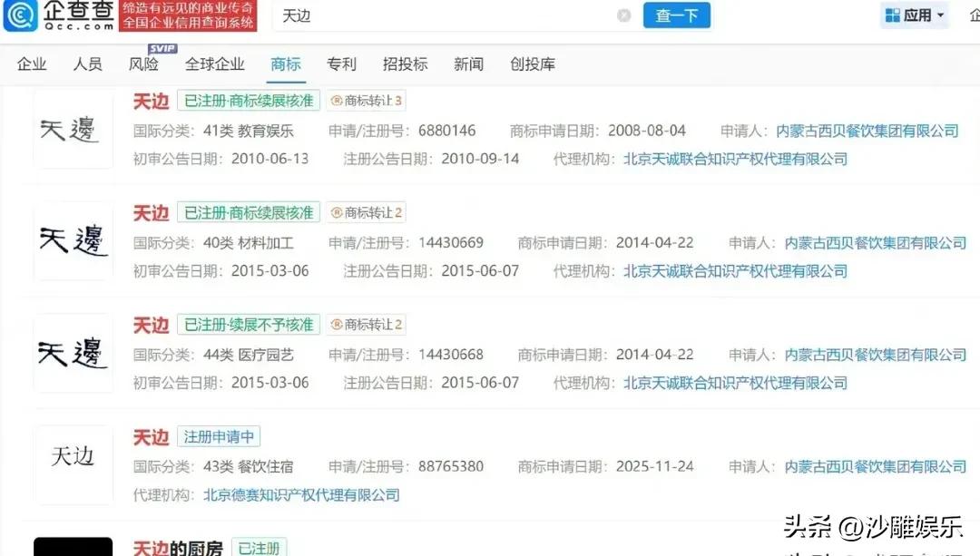The width and height of the screenshot is (980, 556).
Task: Open applicant link on 14430668 row
Action: 876,355
